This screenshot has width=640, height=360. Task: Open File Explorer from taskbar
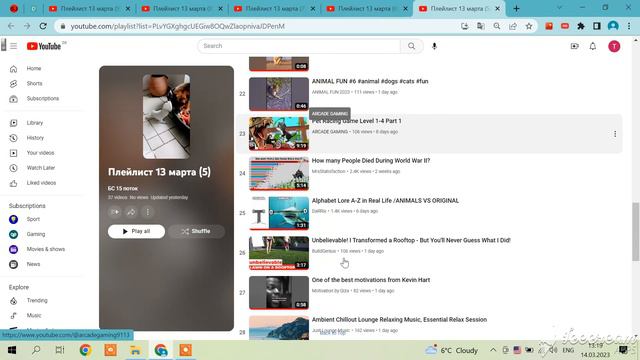pos(135,350)
